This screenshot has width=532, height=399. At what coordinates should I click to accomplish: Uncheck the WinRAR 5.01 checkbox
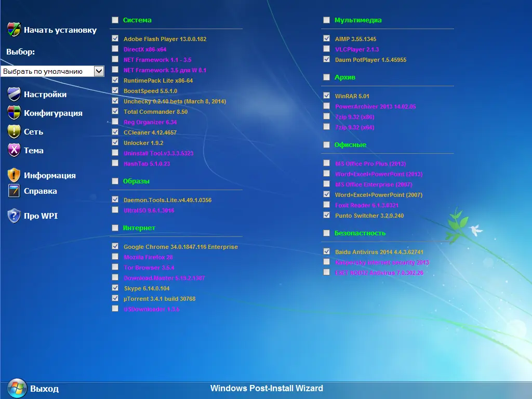[326, 96]
